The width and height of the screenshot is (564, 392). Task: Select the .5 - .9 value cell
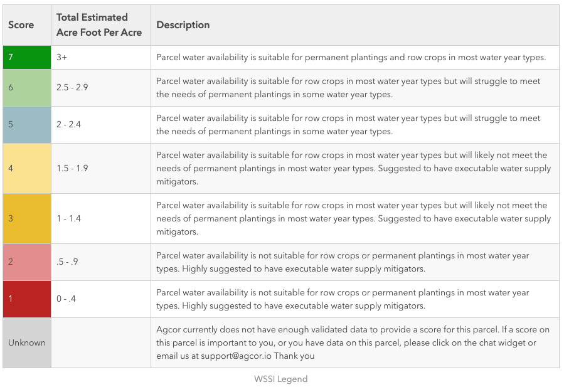[67, 262]
